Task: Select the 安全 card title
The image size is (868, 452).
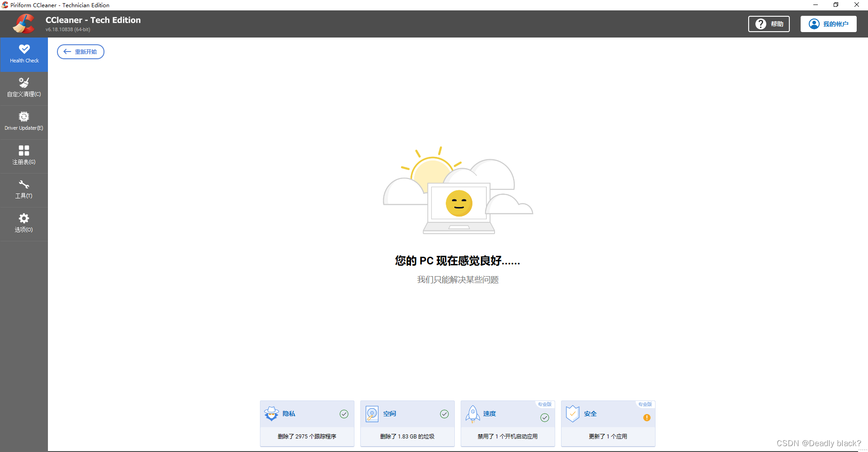Action: coord(590,414)
